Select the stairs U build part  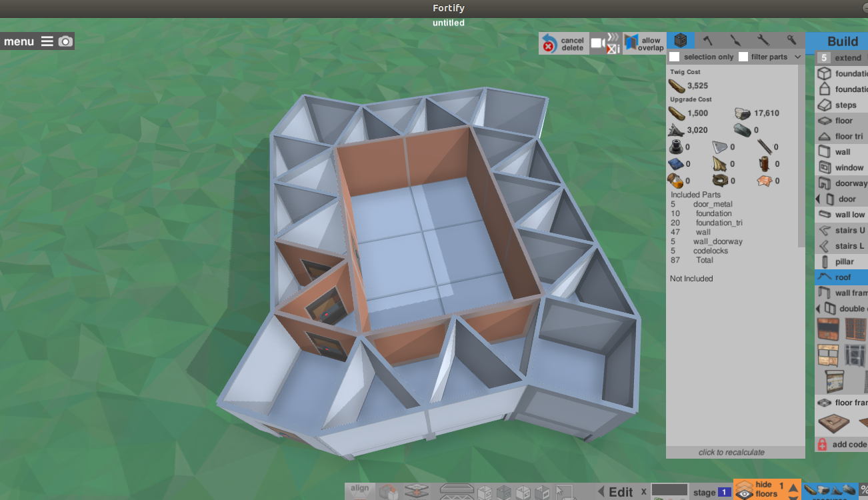(841, 231)
